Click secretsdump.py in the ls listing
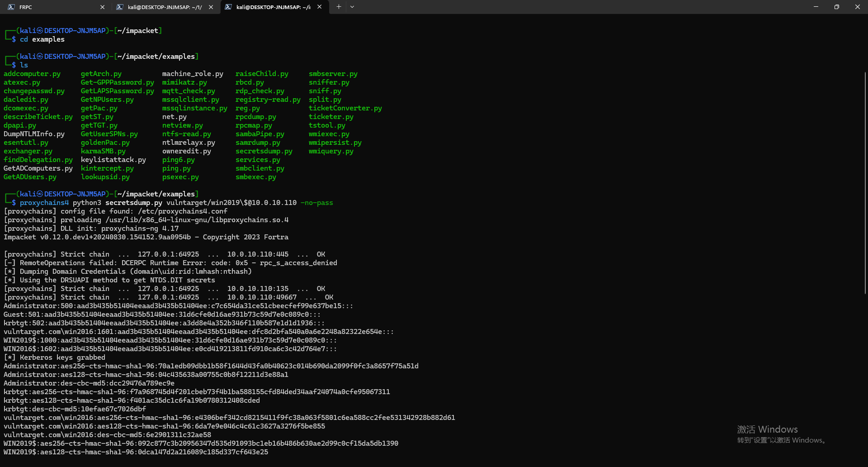This screenshot has height=467, width=868. (264, 151)
